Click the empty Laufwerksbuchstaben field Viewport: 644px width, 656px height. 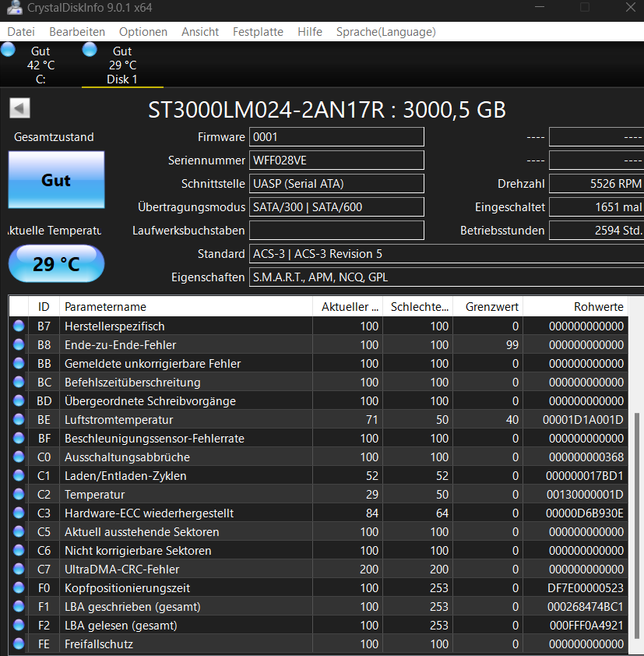[336, 231]
